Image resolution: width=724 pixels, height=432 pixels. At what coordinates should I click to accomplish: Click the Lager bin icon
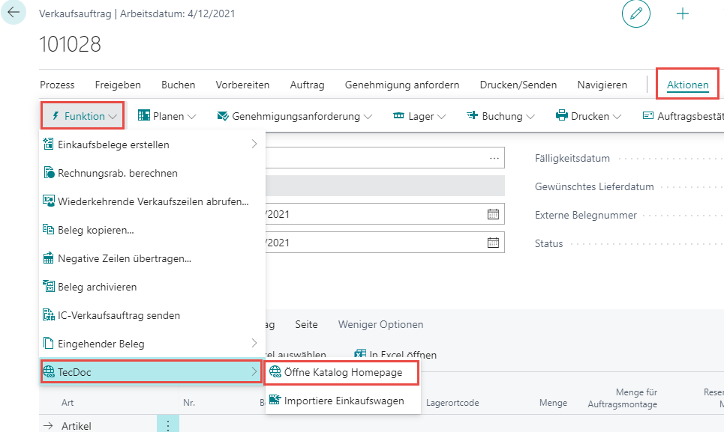(x=398, y=115)
